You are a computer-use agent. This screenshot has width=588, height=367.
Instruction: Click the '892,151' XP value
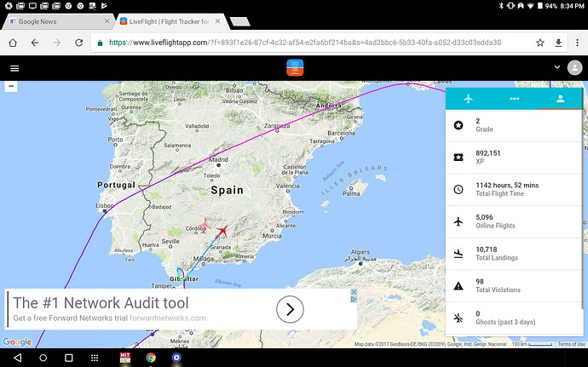pos(488,153)
